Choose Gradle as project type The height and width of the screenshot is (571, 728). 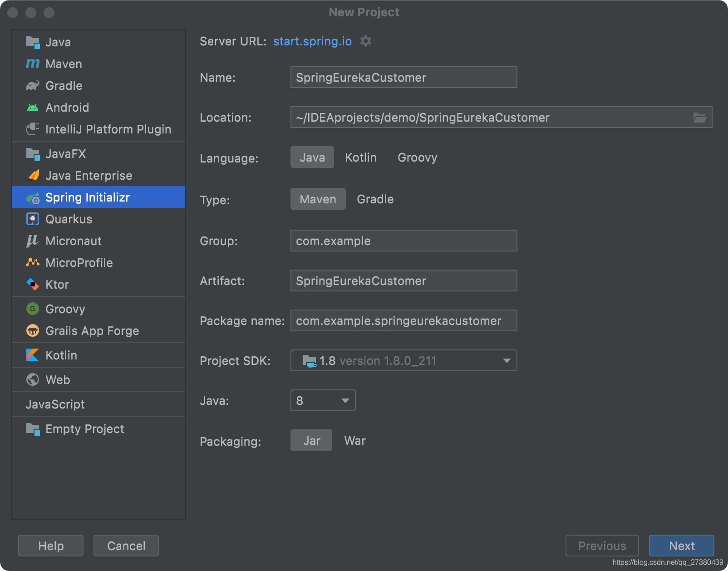[x=375, y=199]
